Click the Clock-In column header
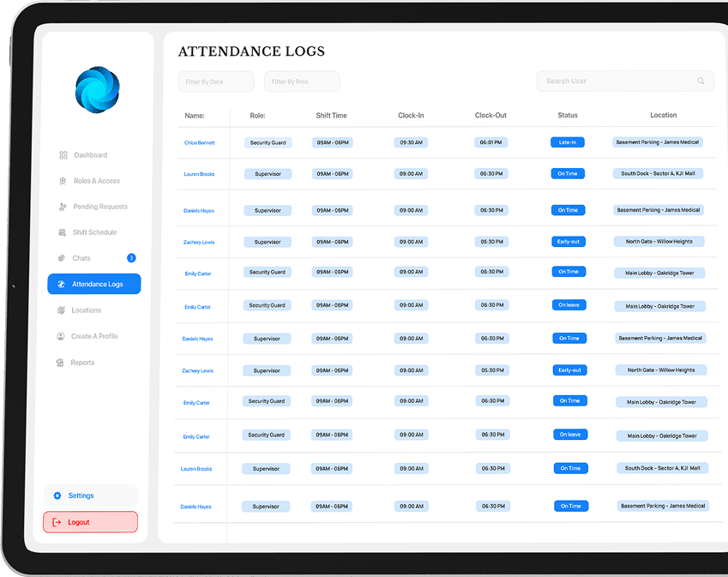 (411, 115)
